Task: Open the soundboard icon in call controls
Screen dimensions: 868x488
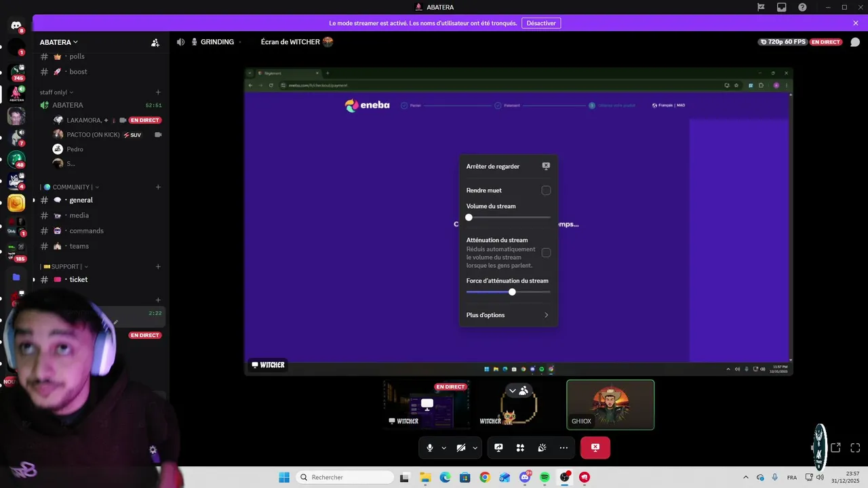Action: [542, 448]
